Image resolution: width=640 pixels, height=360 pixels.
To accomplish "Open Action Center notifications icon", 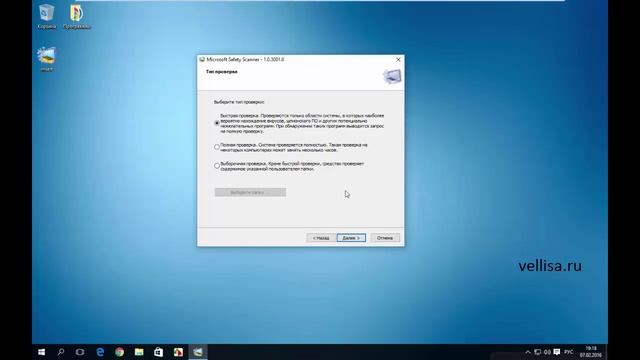I will [x=557, y=352].
